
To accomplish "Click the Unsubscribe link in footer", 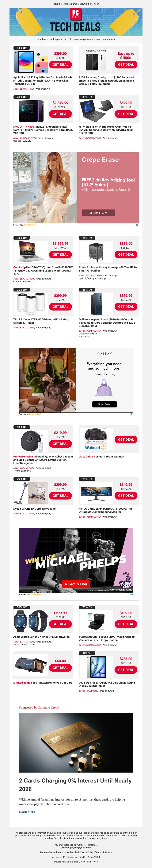I will tap(71, 852).
